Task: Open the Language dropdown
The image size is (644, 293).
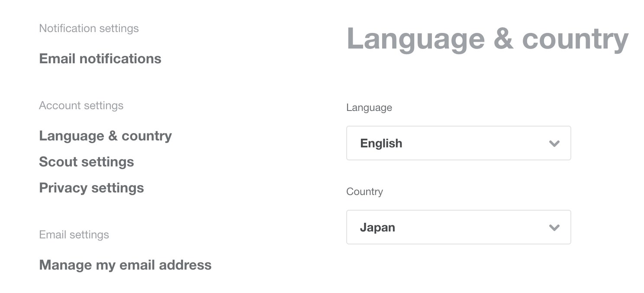Action: pyautogui.click(x=458, y=143)
